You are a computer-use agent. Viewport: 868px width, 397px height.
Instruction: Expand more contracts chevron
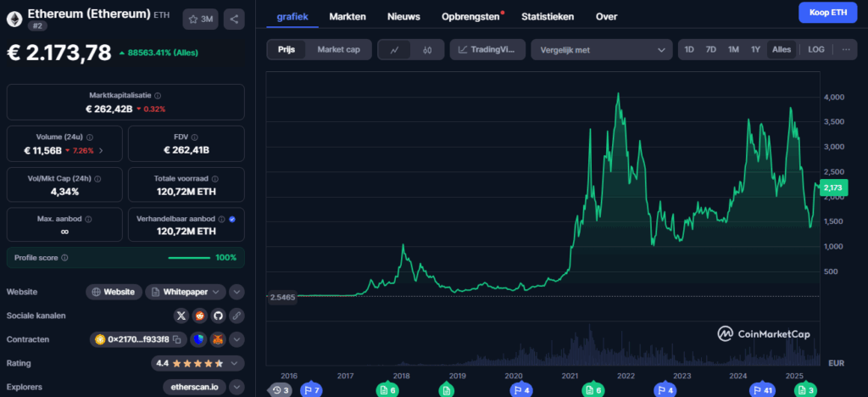236,339
